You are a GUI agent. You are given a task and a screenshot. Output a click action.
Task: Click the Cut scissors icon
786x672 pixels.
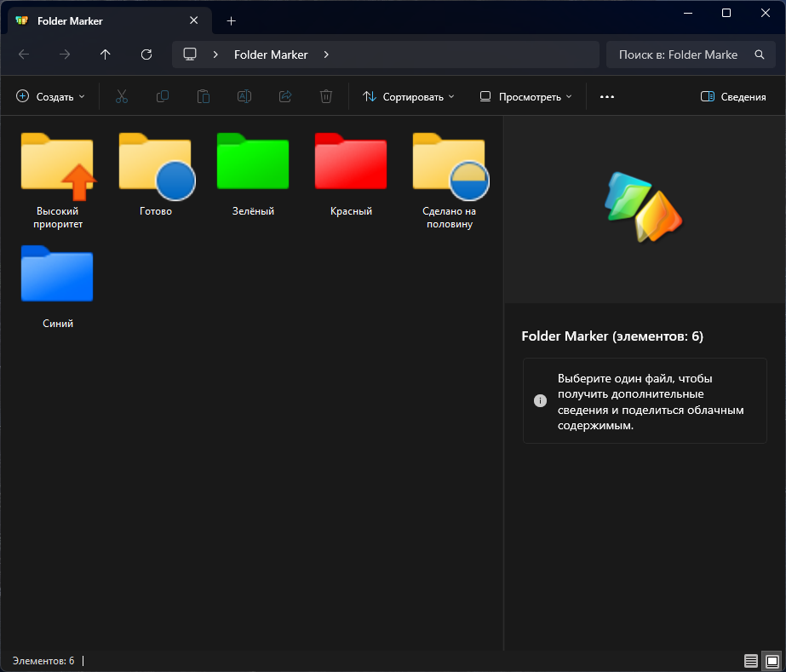point(122,96)
